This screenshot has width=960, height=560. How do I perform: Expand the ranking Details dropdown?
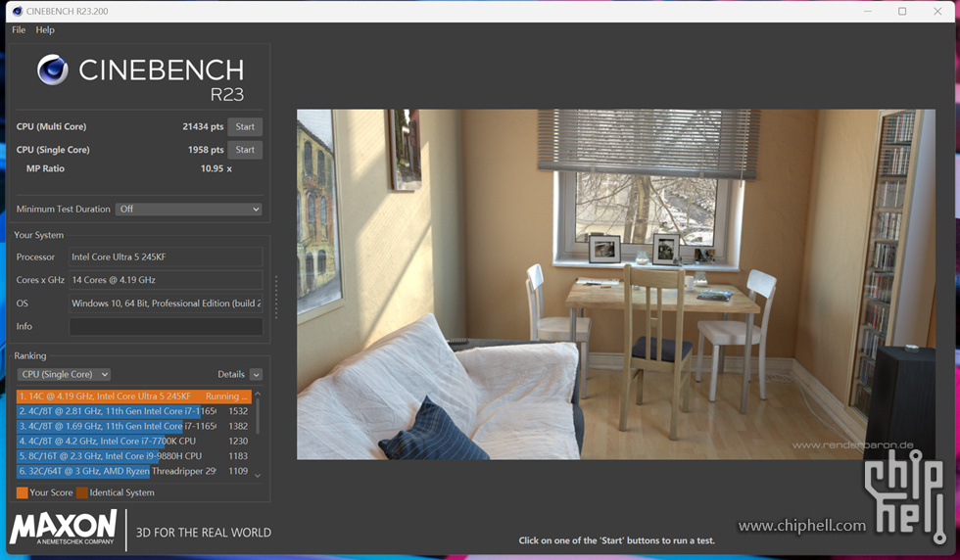point(256,375)
